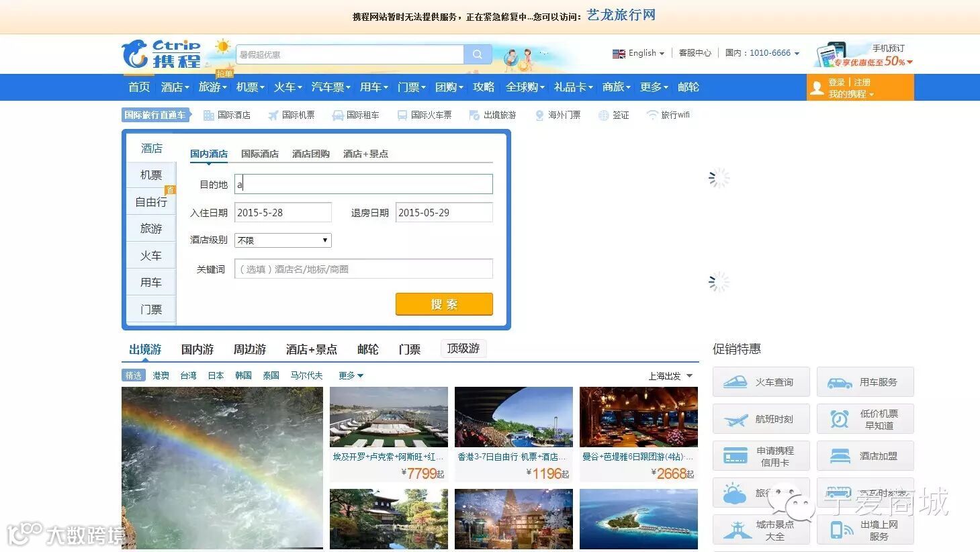The height and width of the screenshot is (552, 980).
Task: Filter by 日本 destination
Action: (216, 375)
